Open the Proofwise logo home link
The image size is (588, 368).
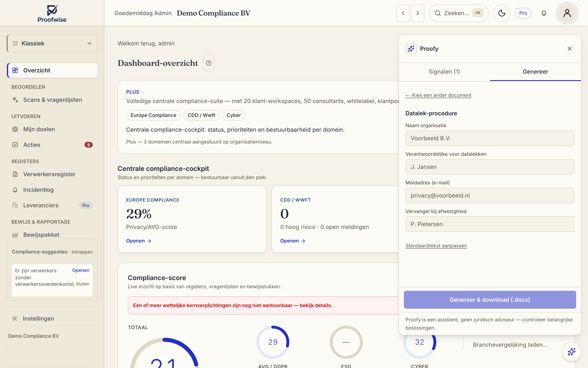pos(52,13)
